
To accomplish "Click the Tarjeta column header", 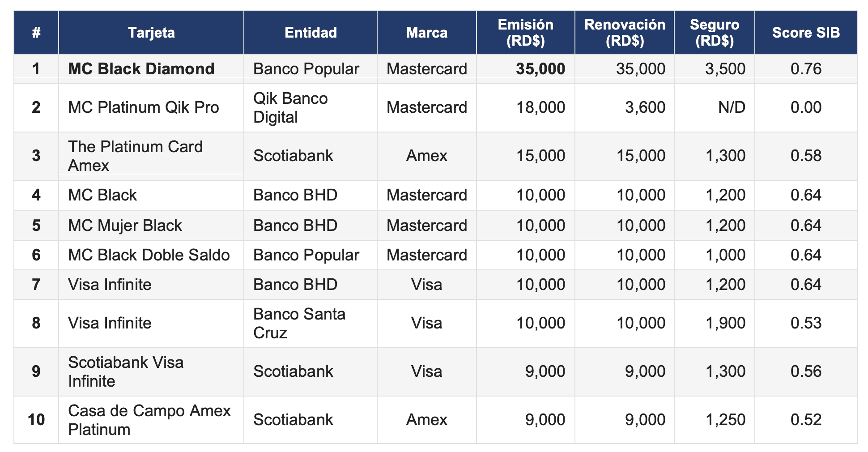I will click(151, 33).
